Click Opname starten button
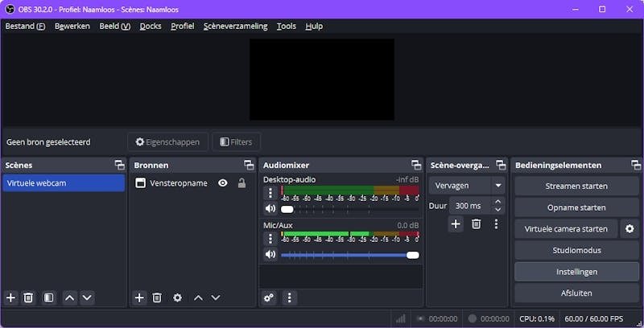The height and width of the screenshot is (328, 644). pyautogui.click(x=576, y=207)
